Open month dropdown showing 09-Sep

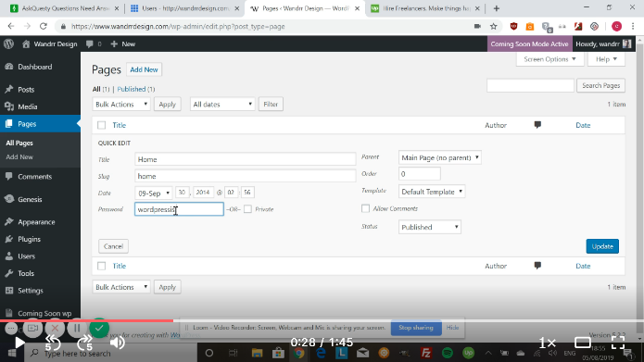pyautogui.click(x=154, y=193)
